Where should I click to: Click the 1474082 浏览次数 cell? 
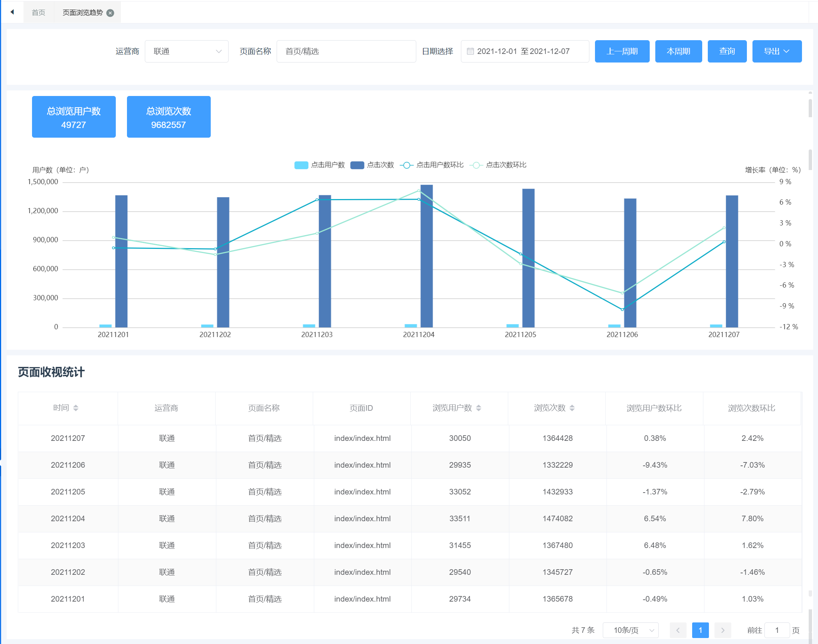pos(558,519)
